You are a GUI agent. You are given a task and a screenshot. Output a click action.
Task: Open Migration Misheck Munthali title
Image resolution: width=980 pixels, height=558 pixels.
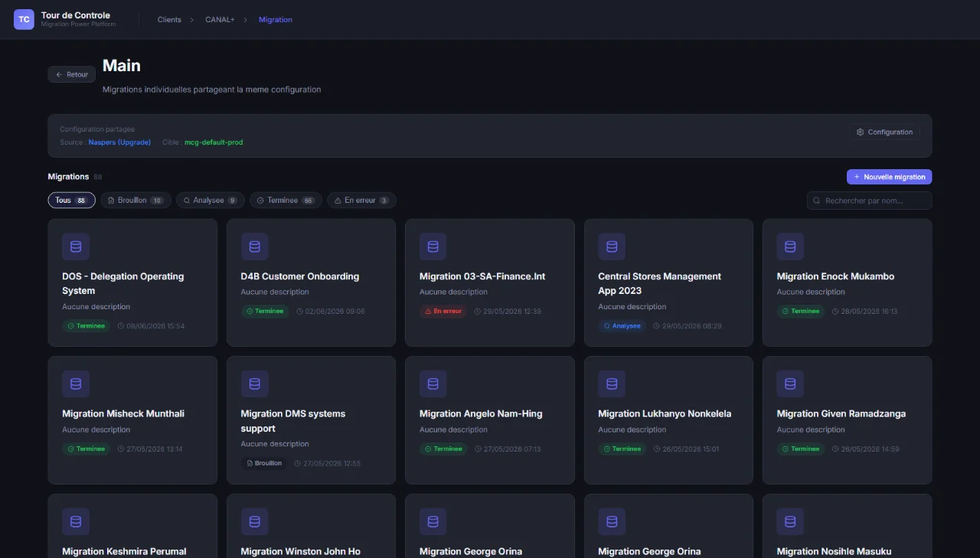click(123, 413)
